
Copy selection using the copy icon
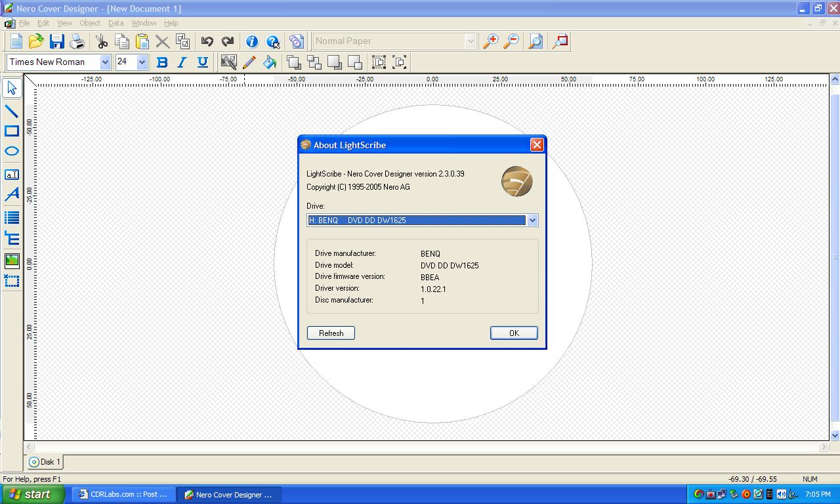point(121,41)
